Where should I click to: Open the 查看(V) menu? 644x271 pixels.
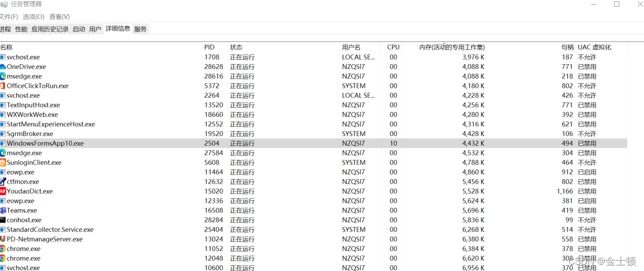[60, 17]
